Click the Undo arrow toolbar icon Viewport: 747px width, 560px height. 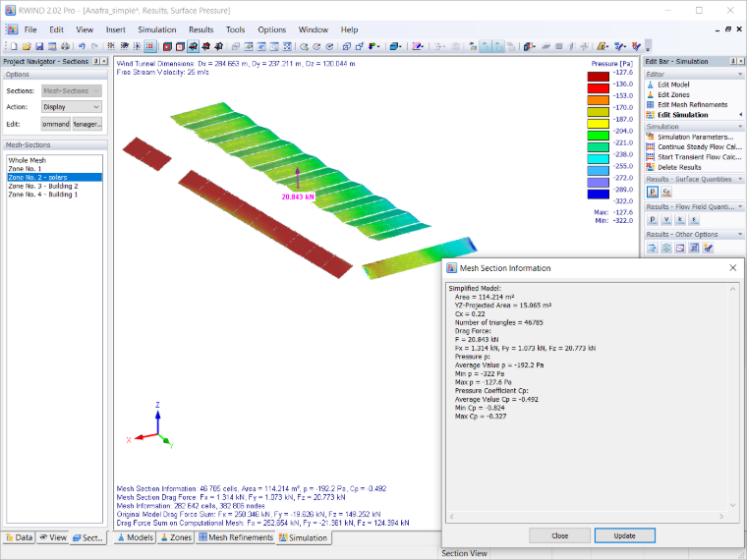[82, 46]
